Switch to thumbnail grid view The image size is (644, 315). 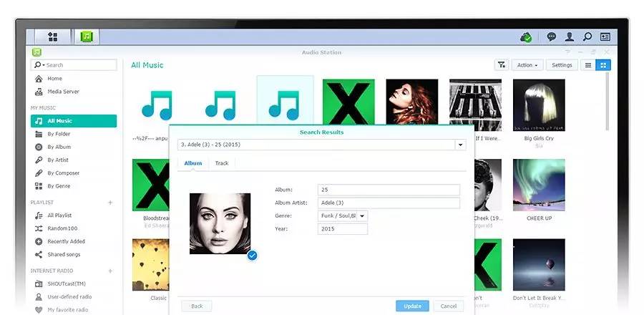[x=603, y=65]
